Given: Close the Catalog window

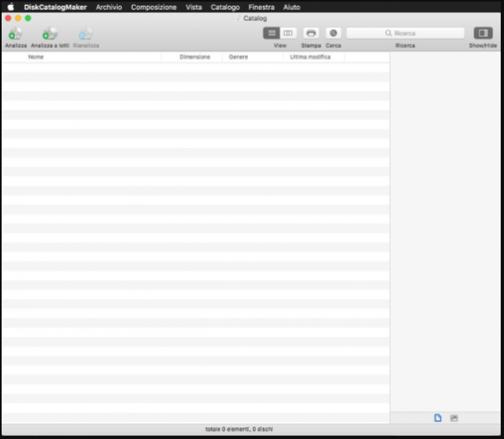Looking at the screenshot, I should [8, 18].
